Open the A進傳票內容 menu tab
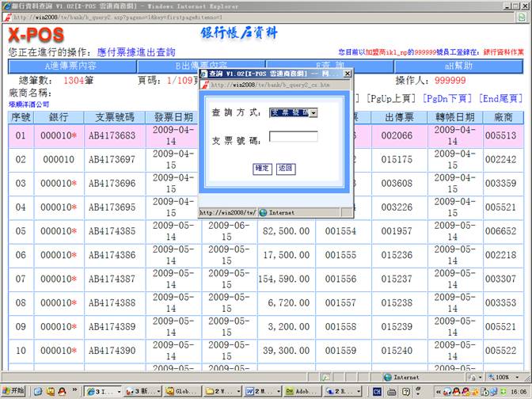The height and width of the screenshot is (399, 532). coord(70,66)
